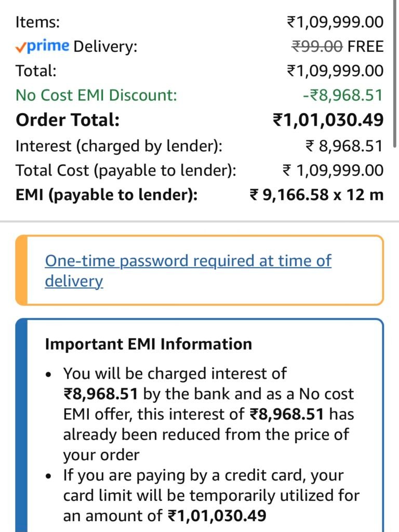The height and width of the screenshot is (532, 399).
Task: Tap the Order Total amount ₹1,01,030.49
Action: [328, 121]
